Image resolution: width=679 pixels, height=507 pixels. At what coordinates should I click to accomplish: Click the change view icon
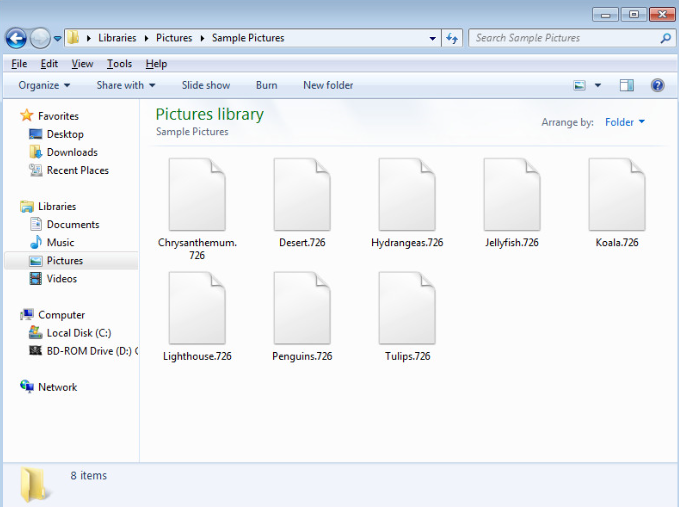point(580,86)
